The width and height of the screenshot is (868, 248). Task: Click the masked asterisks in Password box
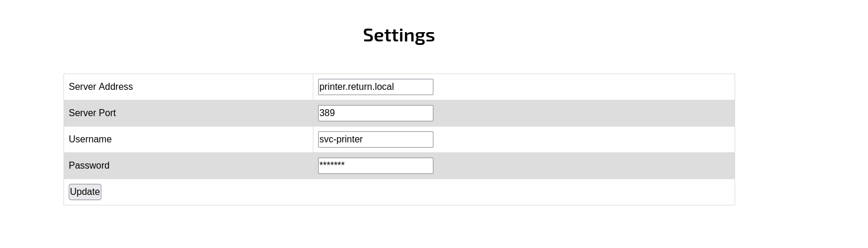(332, 165)
